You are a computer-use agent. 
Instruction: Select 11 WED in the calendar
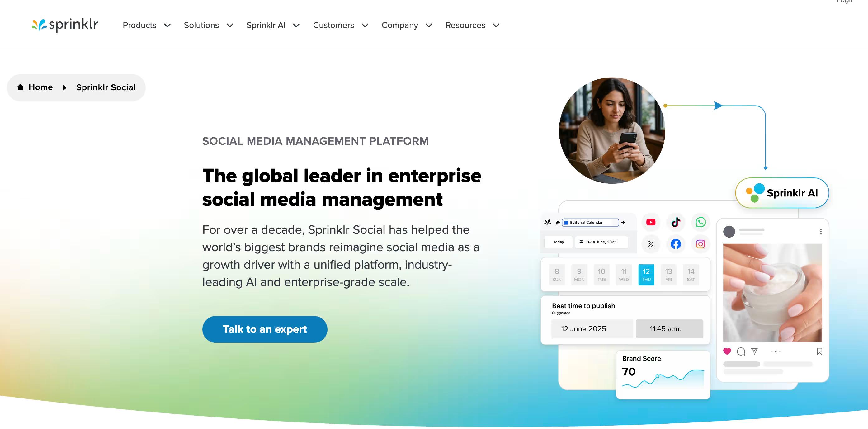click(624, 275)
